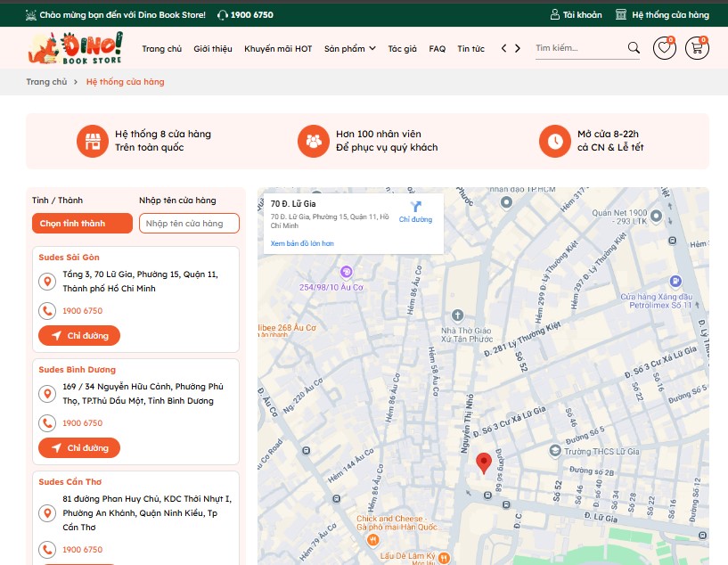Click Chick and Cheese restaurant marker
This screenshot has width=728, height=565.
(x=372, y=539)
